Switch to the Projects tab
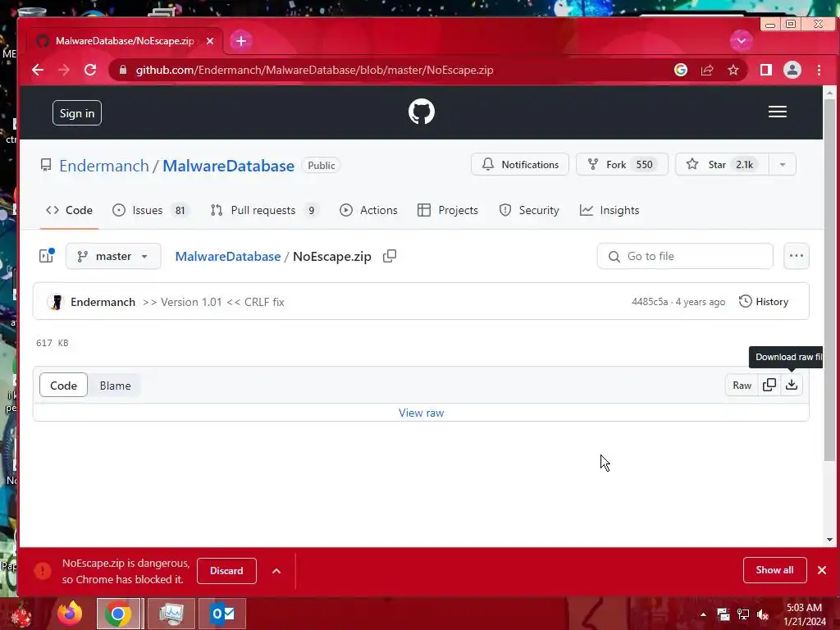This screenshot has width=840, height=630. (x=447, y=210)
